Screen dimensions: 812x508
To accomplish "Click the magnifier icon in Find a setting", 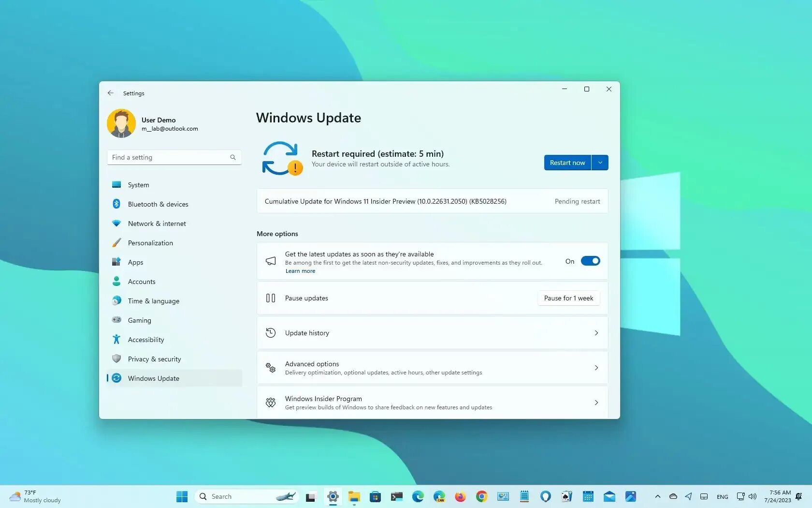I will click(233, 157).
